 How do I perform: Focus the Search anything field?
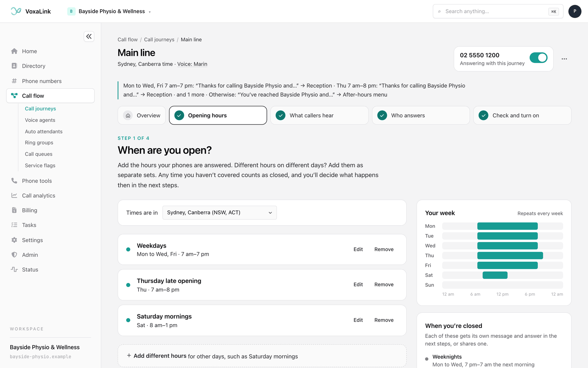coord(498,11)
